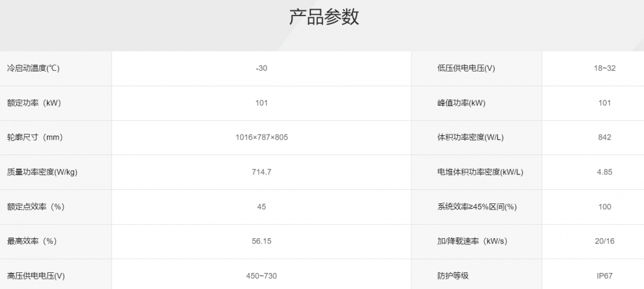Image resolution: width=644 pixels, height=289 pixels.
Task: Select the 冷启动温度(℃) label cell
Action: pyautogui.click(x=56, y=69)
